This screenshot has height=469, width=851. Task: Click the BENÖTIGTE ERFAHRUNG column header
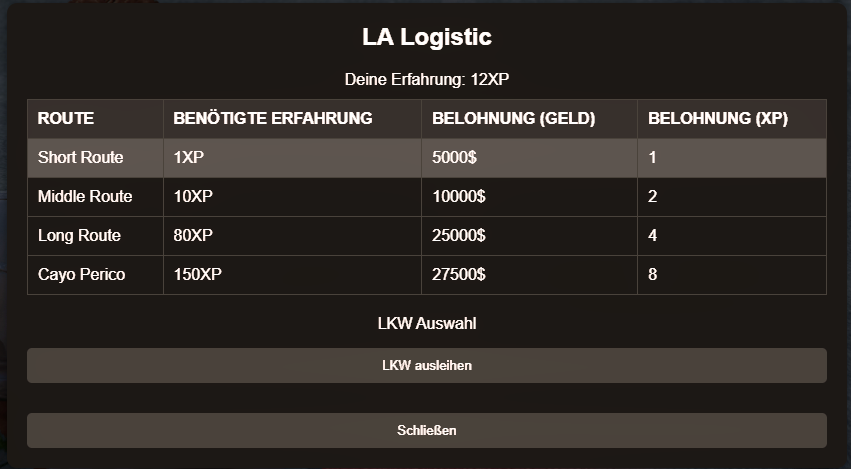[273, 119]
